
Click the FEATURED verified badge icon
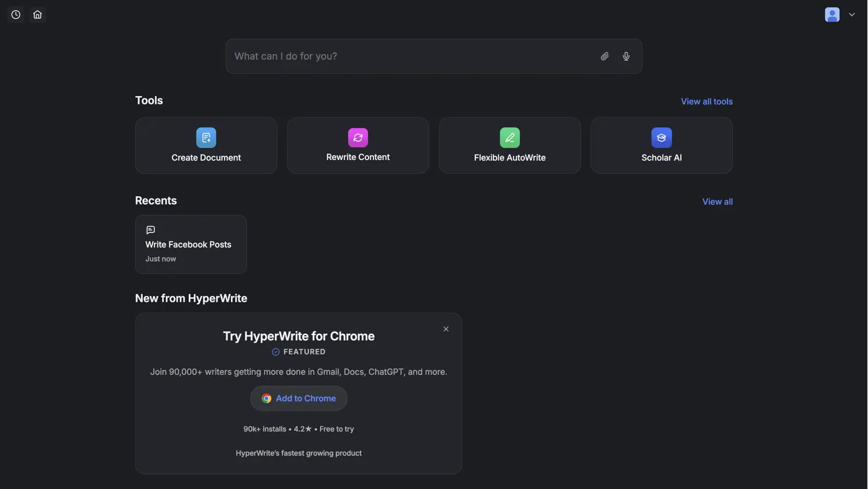tap(276, 352)
